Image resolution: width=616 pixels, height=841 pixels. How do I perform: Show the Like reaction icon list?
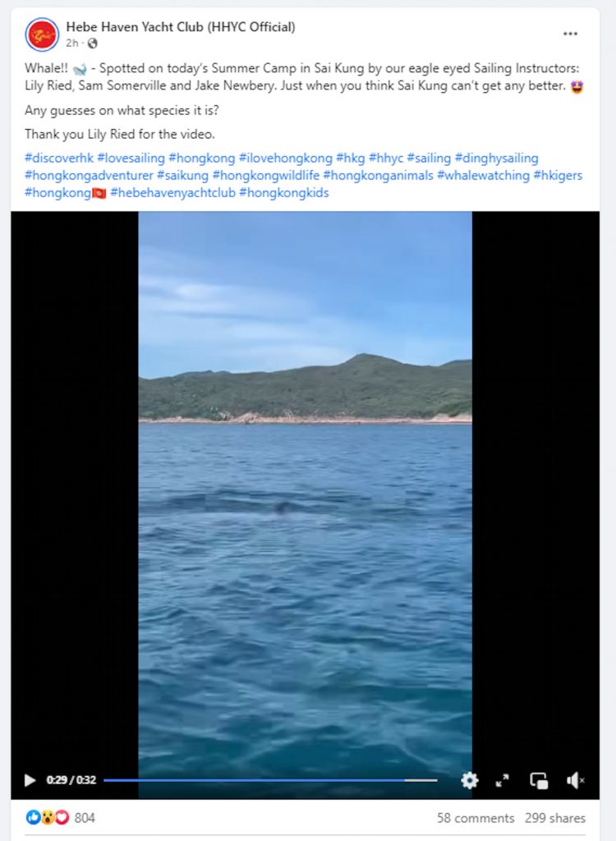tap(33, 817)
